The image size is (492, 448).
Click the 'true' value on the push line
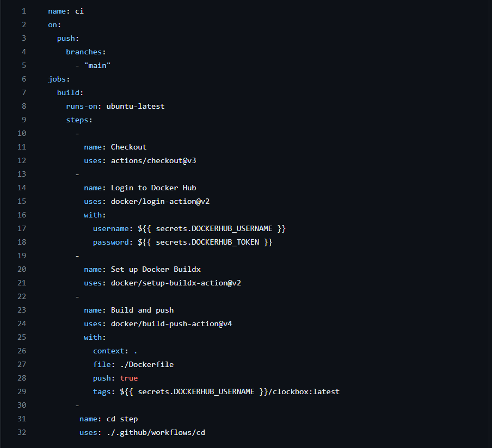coord(128,378)
